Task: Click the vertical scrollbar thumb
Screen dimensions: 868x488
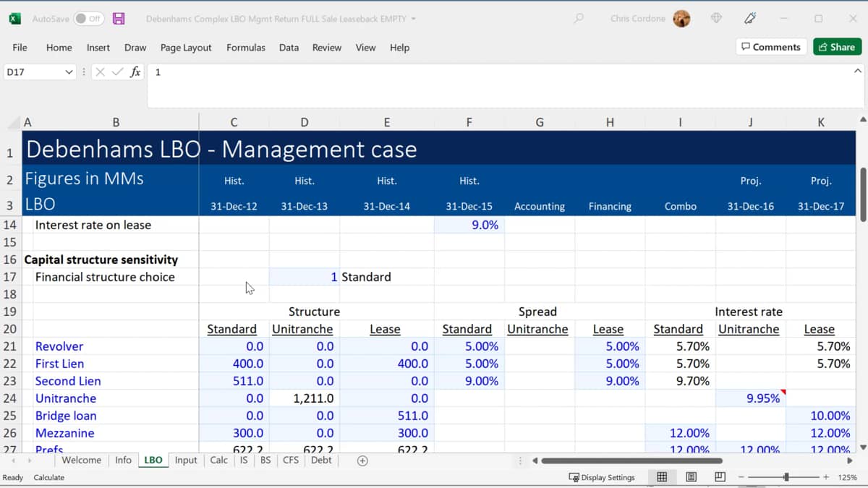Action: click(862, 194)
